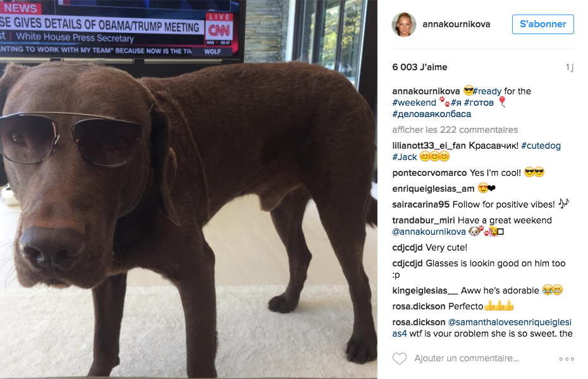Viewport: 588px width, 379px height.
Task: Open the #Jack hashtag link
Action: pyautogui.click(x=405, y=157)
